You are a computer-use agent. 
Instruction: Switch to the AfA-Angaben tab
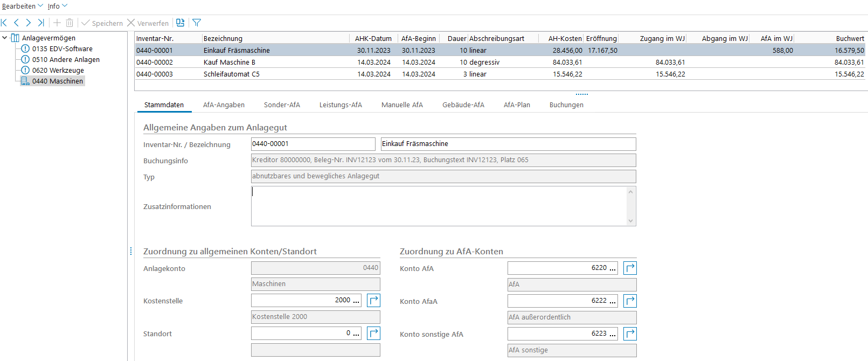click(224, 105)
